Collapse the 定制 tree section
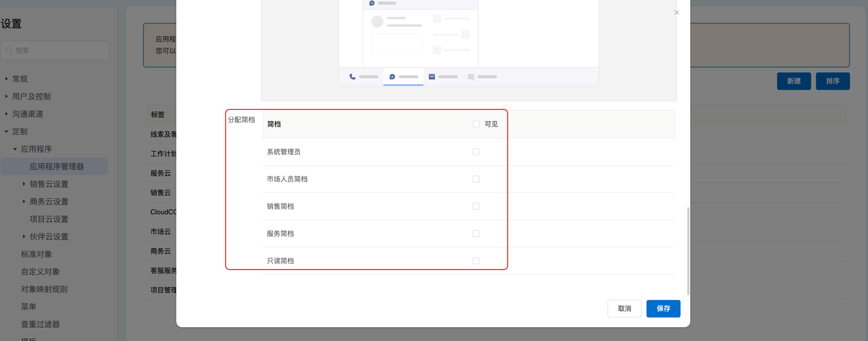 click(7, 132)
